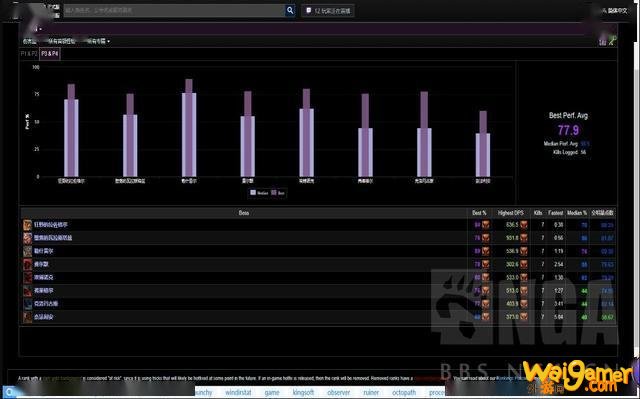Click the boss icon in the last table row
Viewport: 640px width, 399px height.
(27, 317)
